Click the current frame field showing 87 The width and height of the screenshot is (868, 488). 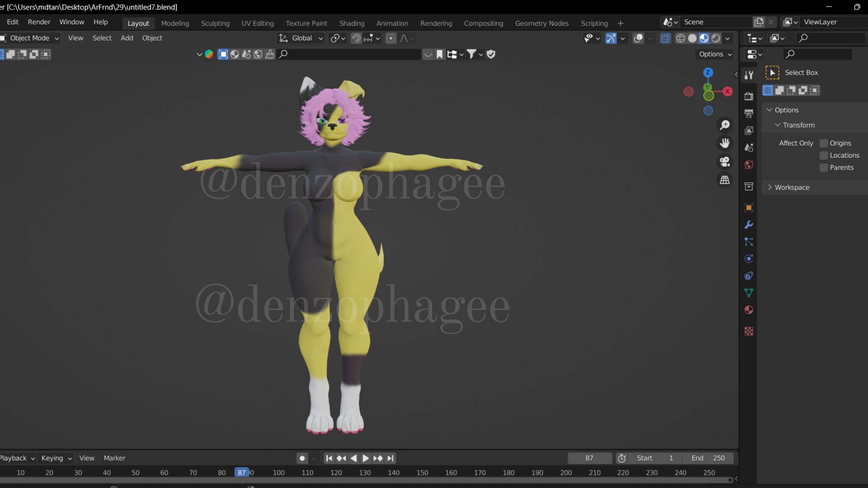589,458
